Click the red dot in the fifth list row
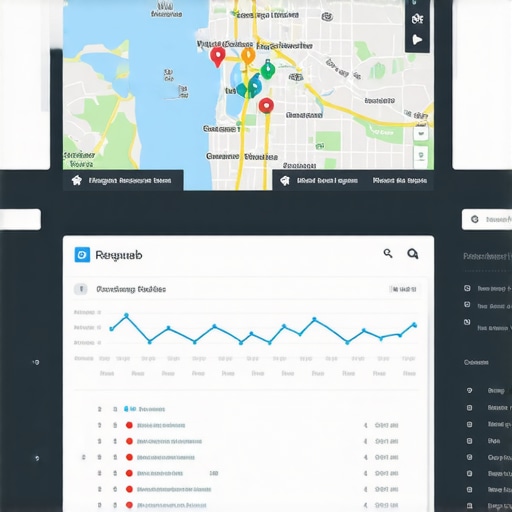Image resolution: width=512 pixels, height=512 pixels. coord(129,489)
